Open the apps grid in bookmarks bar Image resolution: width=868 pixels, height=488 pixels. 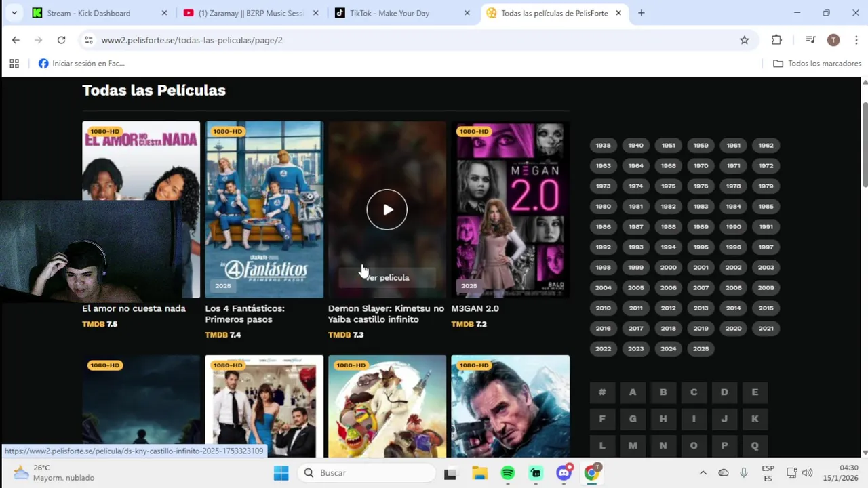coord(14,63)
